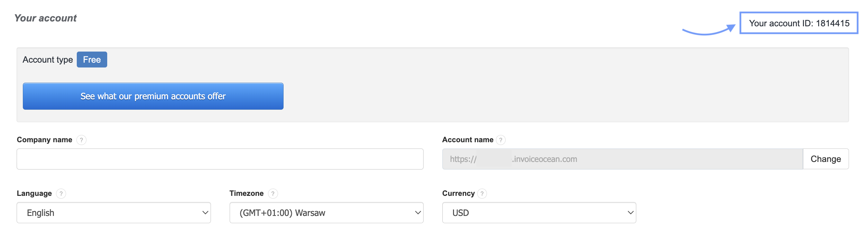Click the help icon beside Account name
This screenshot has height=227, width=868.
(x=500, y=140)
